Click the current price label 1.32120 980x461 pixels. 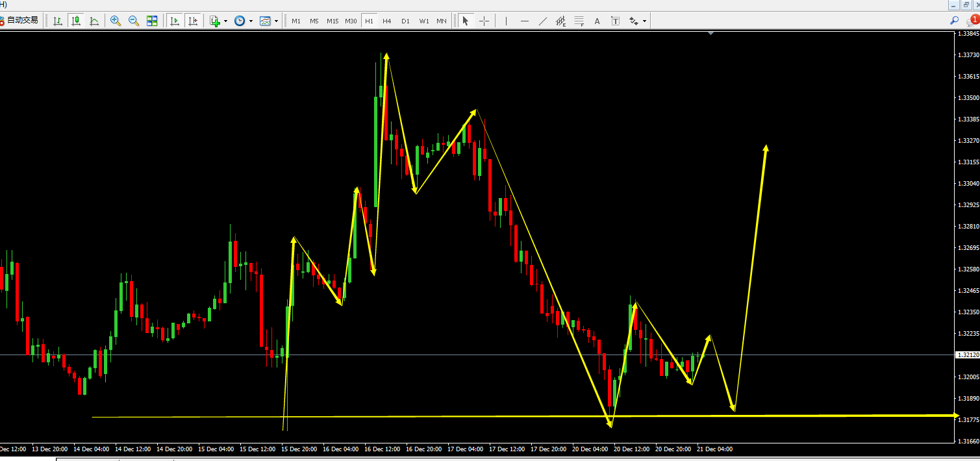[x=967, y=355]
